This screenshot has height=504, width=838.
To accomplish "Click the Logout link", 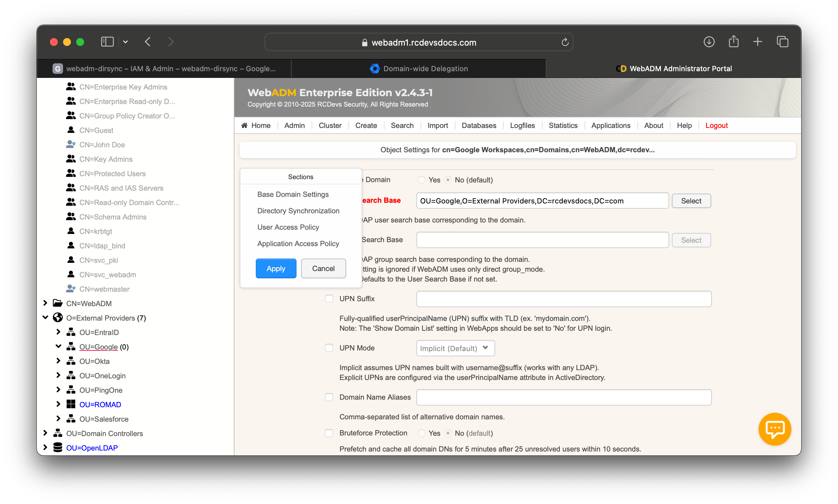I will (717, 125).
